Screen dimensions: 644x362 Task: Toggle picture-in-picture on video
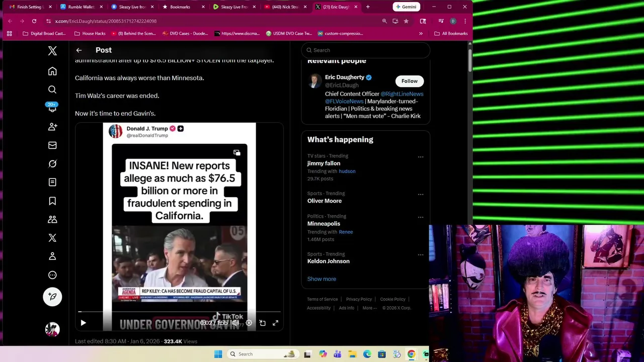tap(262, 323)
